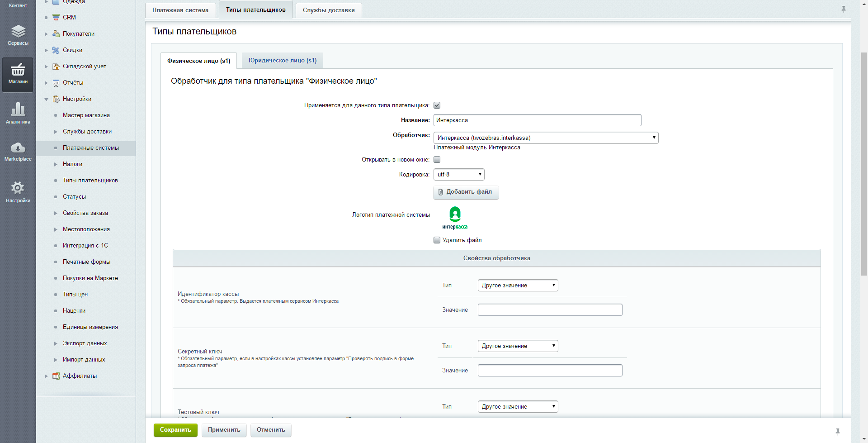The height and width of the screenshot is (443, 868).
Task: Click the green Сохранить button
Action: point(175,430)
